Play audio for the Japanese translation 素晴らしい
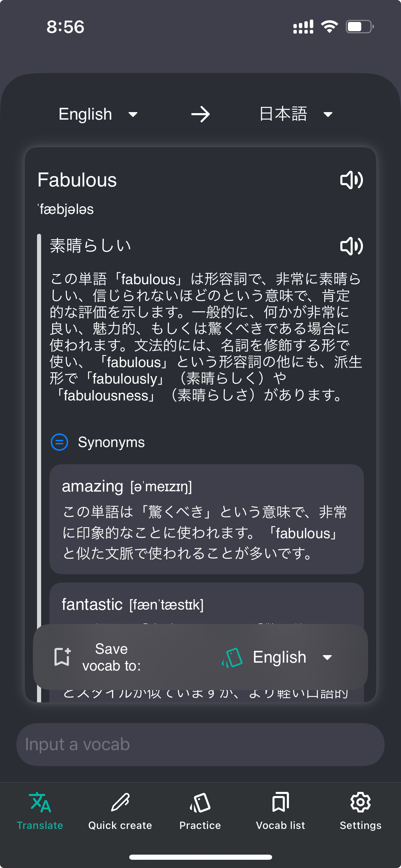The width and height of the screenshot is (401, 868). pyautogui.click(x=351, y=246)
